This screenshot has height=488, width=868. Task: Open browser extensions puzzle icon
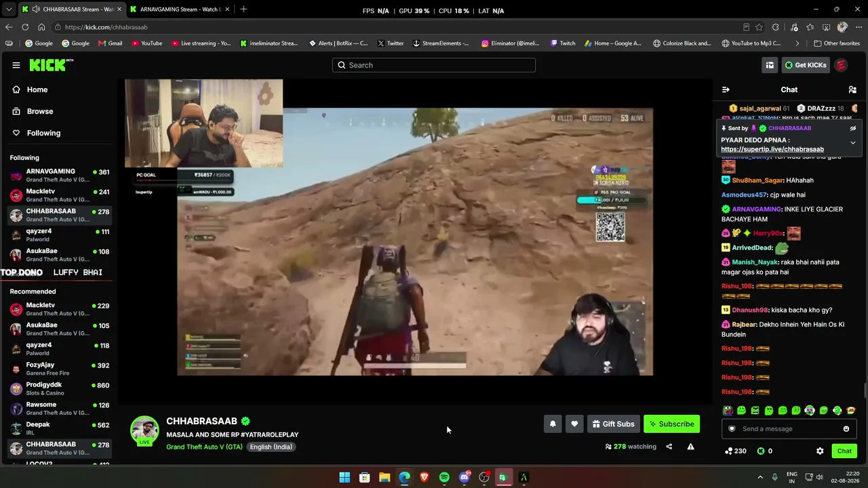tap(775, 27)
